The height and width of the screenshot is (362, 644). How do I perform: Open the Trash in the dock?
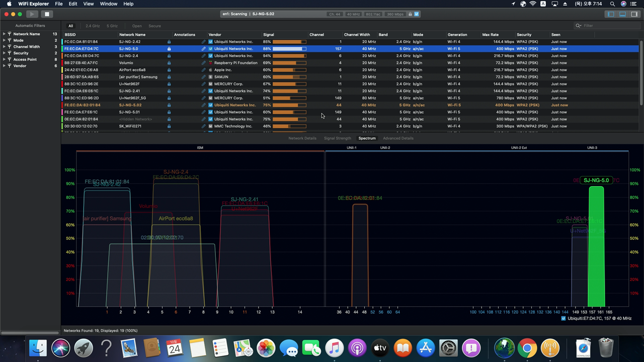tap(606, 348)
